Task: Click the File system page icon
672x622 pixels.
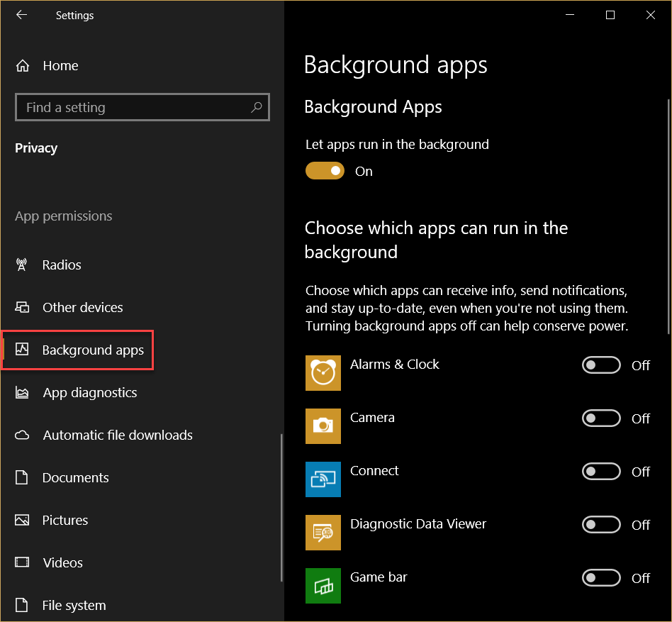Action: coord(21,605)
